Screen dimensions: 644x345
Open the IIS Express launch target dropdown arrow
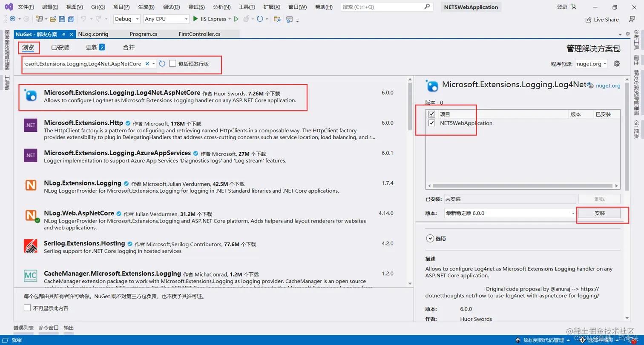pos(230,19)
